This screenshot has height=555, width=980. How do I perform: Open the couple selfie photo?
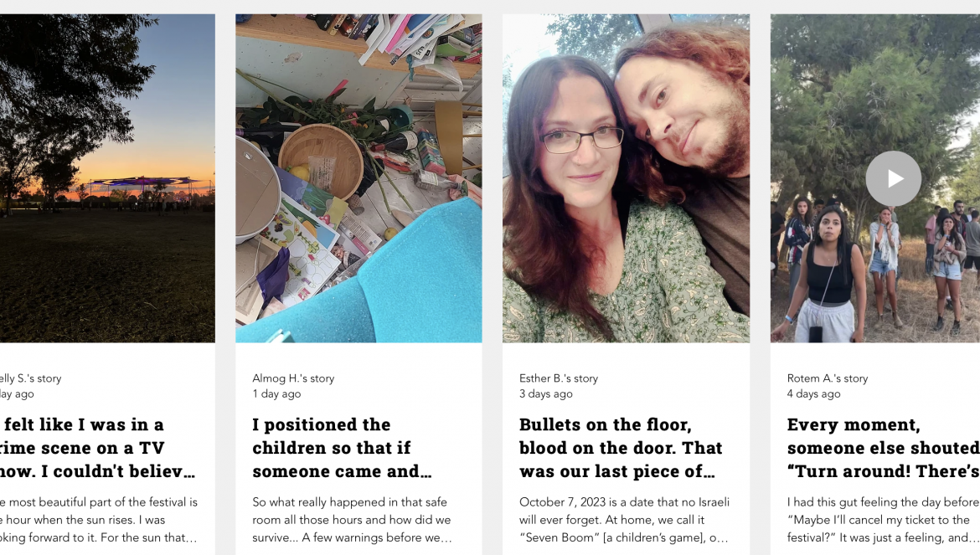point(626,178)
